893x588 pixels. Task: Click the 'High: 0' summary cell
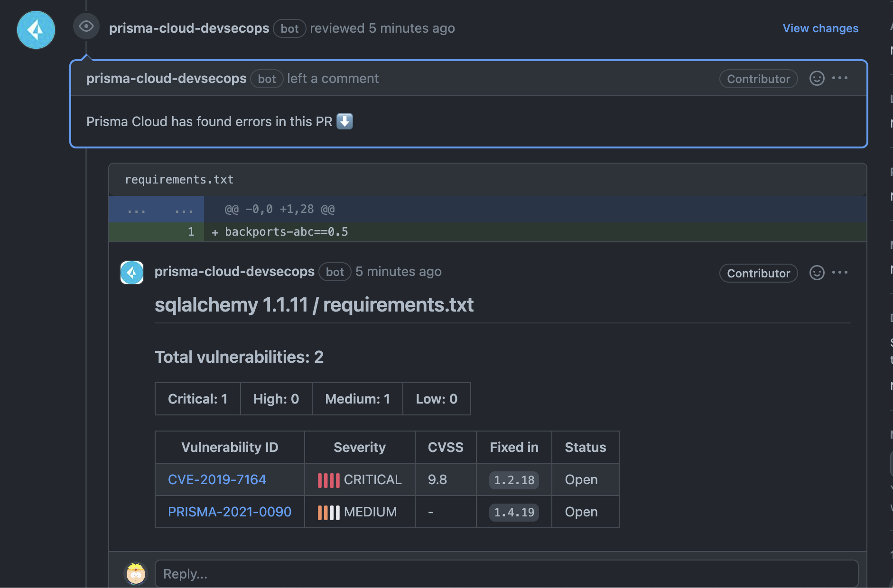pyautogui.click(x=276, y=399)
